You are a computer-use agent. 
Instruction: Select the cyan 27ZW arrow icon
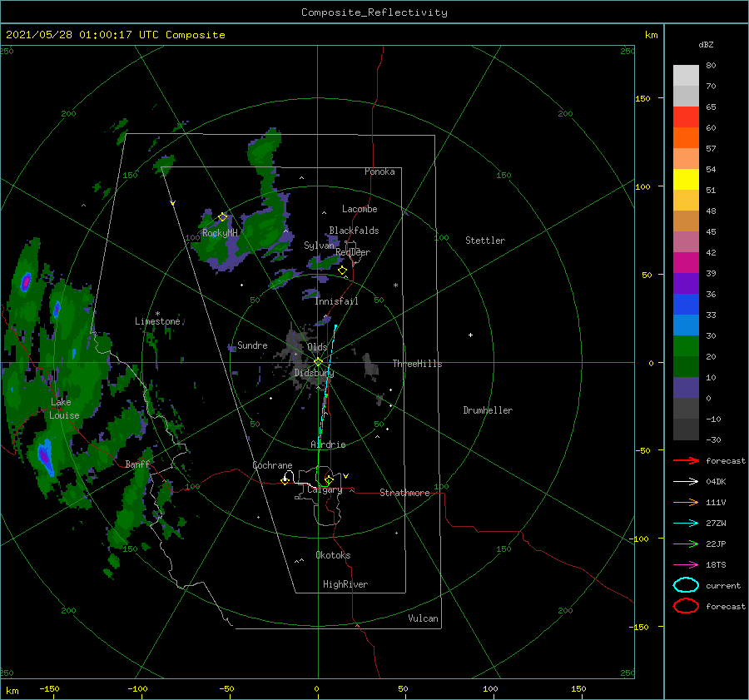pyautogui.click(x=686, y=524)
